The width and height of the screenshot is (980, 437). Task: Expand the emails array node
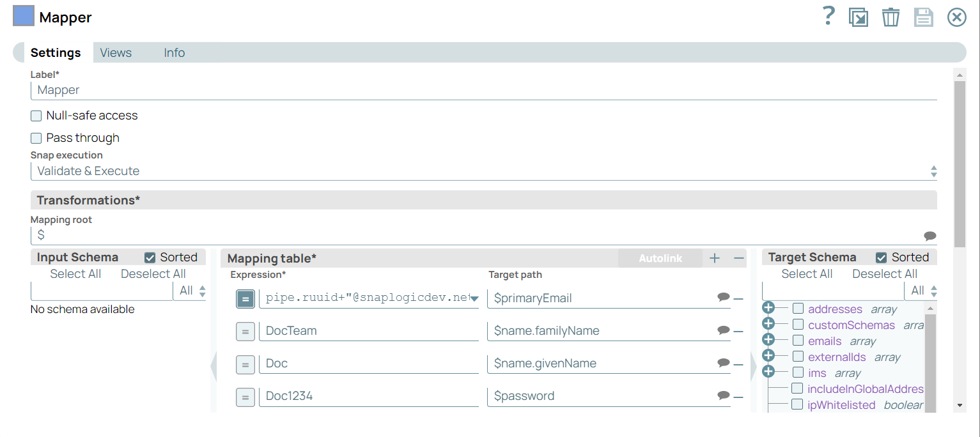point(768,339)
